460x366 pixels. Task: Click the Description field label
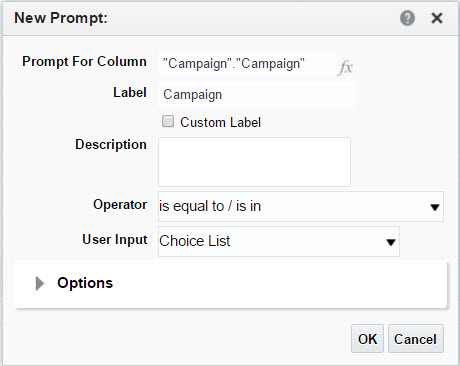click(x=111, y=144)
